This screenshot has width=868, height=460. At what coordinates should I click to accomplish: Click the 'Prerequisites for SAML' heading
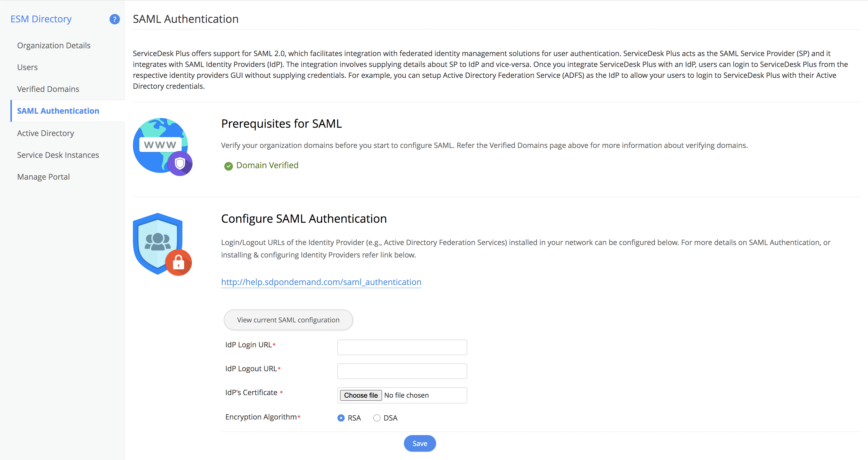tap(281, 124)
